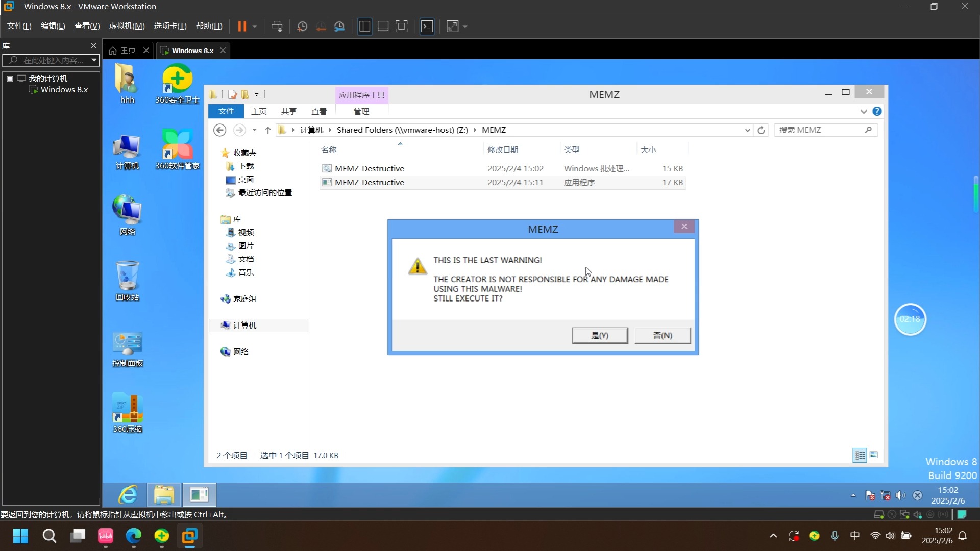Open the 网络 desktop icon
Viewport: 980px width, 551px height.
coord(127,215)
